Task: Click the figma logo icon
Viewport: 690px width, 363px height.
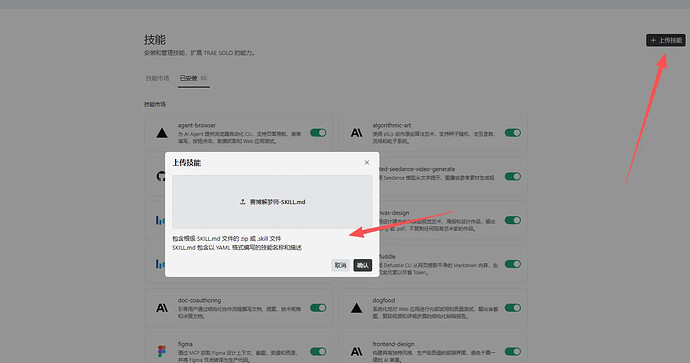Action: coord(161,351)
